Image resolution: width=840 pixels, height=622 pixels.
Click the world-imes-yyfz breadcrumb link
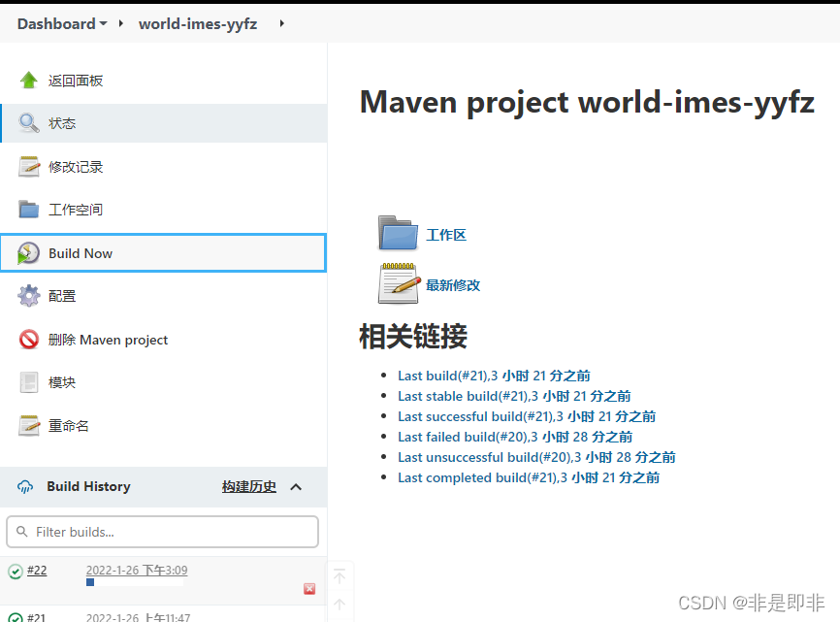[198, 24]
